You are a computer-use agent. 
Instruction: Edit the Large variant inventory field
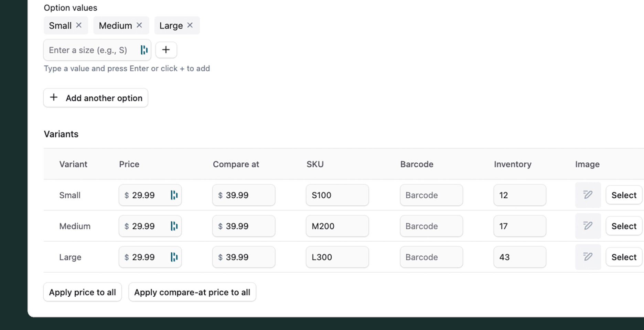pos(519,257)
